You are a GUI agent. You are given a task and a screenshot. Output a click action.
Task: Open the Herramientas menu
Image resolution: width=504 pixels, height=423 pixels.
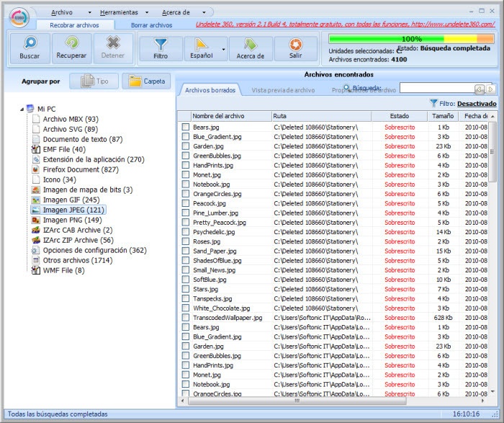(x=119, y=12)
